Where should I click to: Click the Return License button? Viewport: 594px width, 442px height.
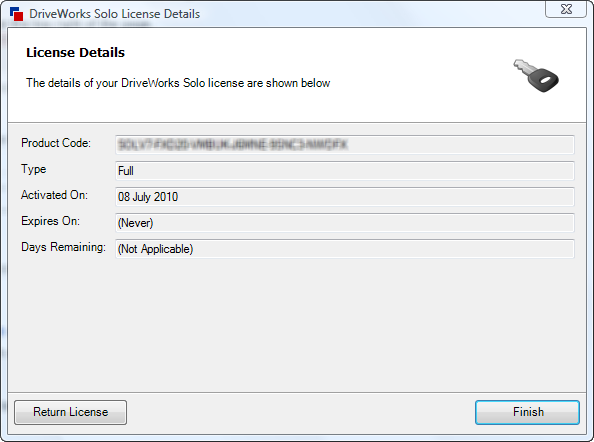(70, 412)
